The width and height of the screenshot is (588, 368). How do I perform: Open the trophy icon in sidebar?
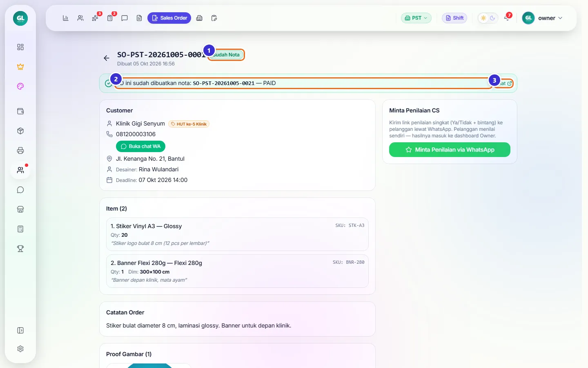[20, 249]
